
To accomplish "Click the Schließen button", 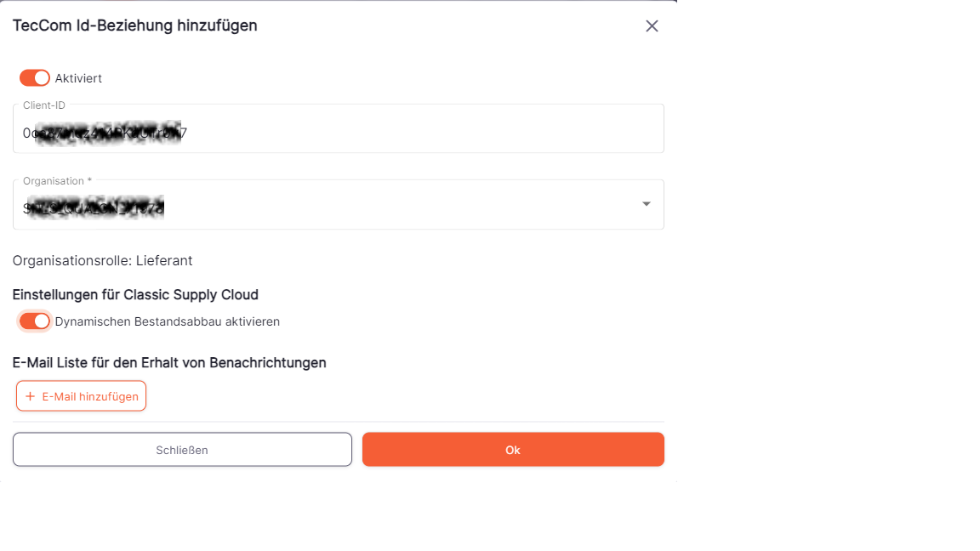I will click(182, 450).
